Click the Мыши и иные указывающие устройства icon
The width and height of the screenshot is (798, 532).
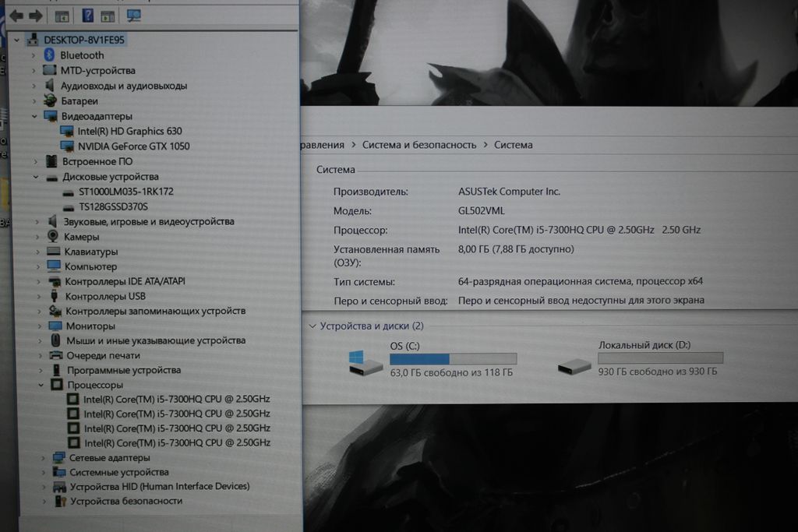(x=55, y=340)
